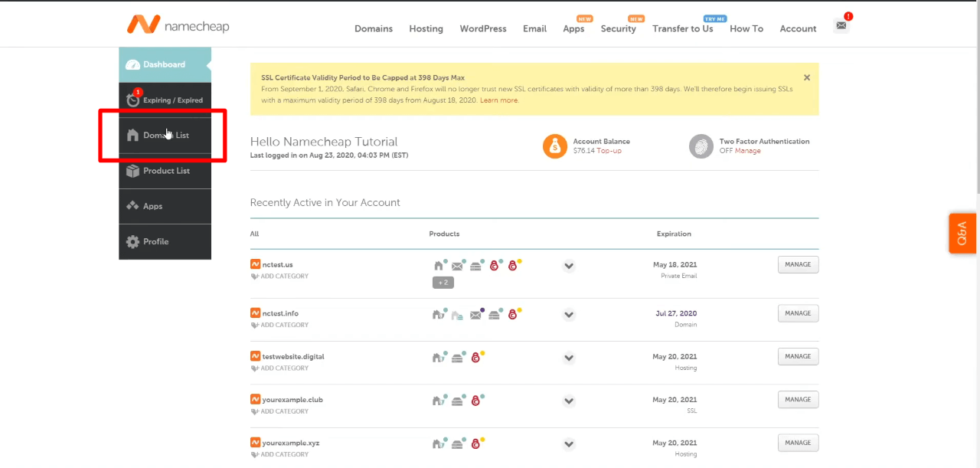The height and width of the screenshot is (468, 980).
Task: Open Product List in sidebar
Action: click(165, 171)
